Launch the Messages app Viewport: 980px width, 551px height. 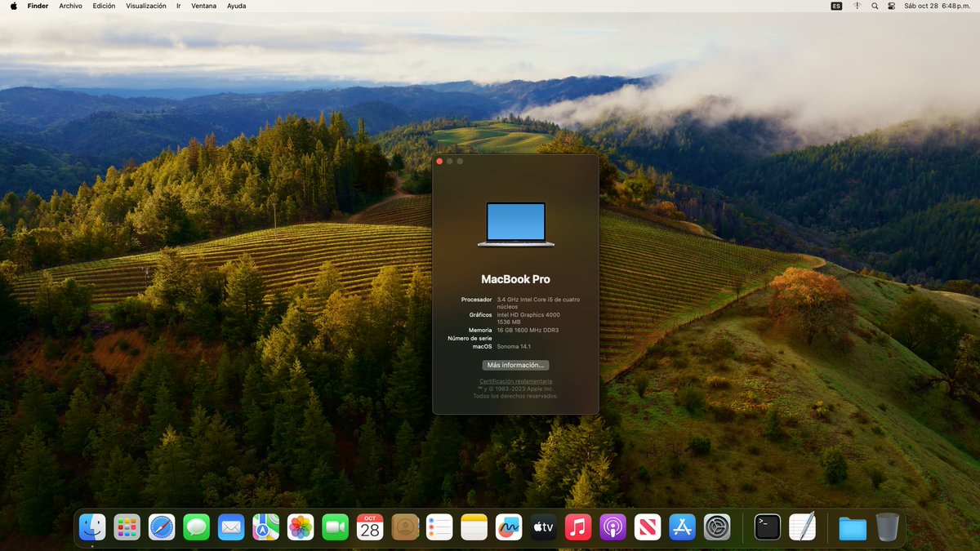(196, 527)
